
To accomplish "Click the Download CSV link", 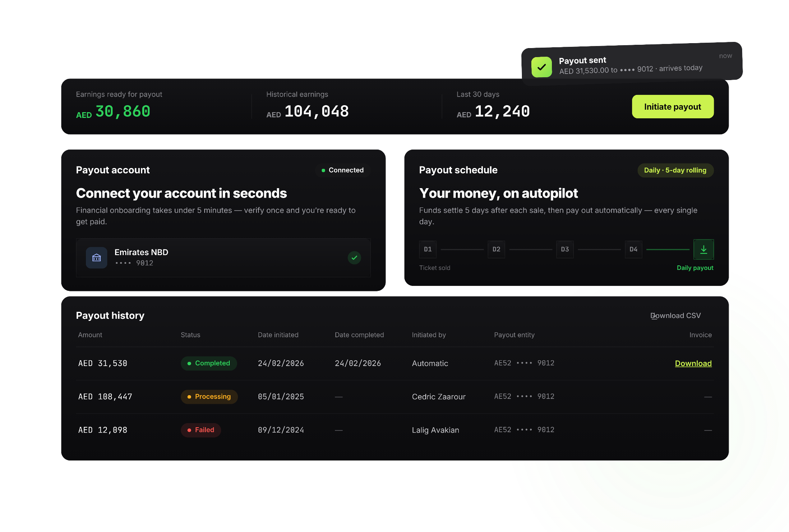I will tap(676, 316).
